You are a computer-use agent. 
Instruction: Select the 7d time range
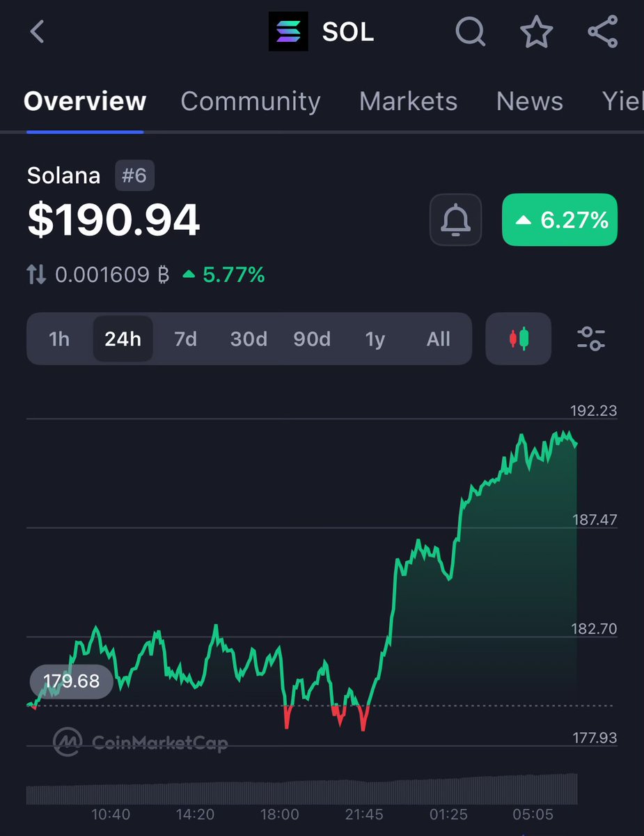185,339
